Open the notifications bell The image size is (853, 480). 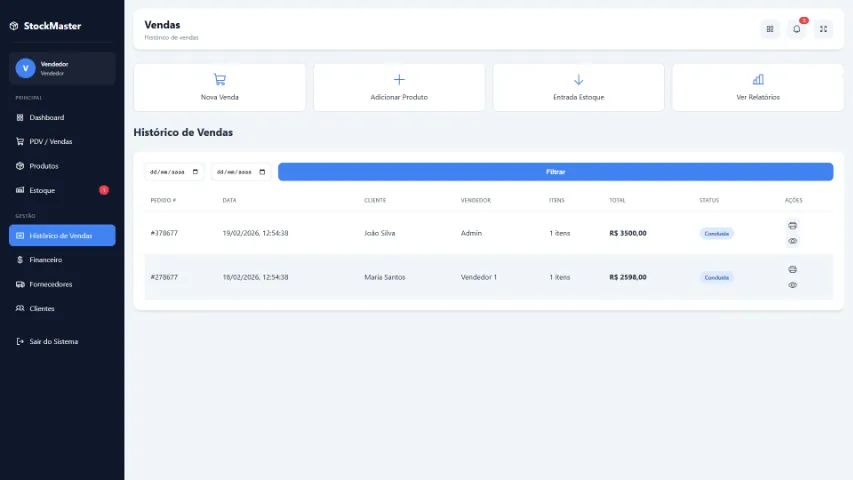[797, 29]
